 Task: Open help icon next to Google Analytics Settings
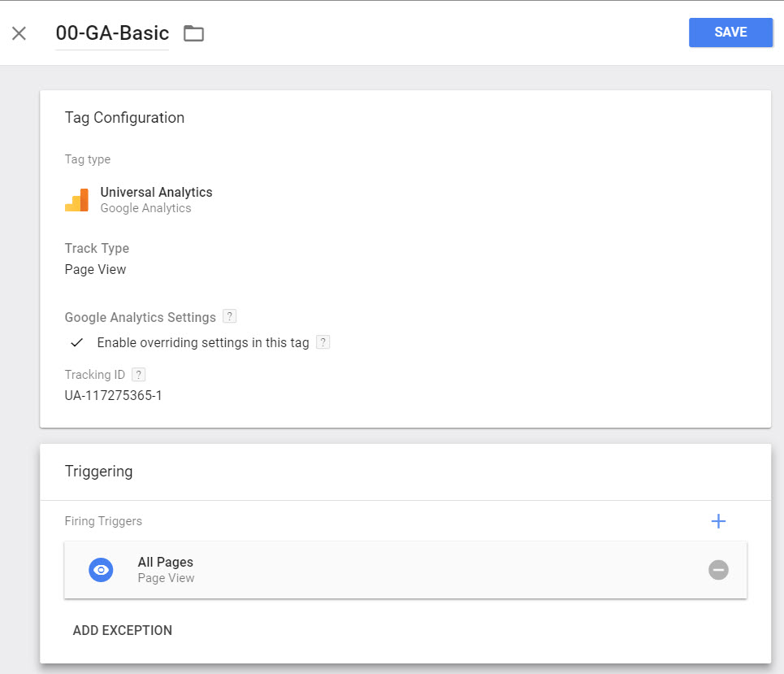point(229,316)
